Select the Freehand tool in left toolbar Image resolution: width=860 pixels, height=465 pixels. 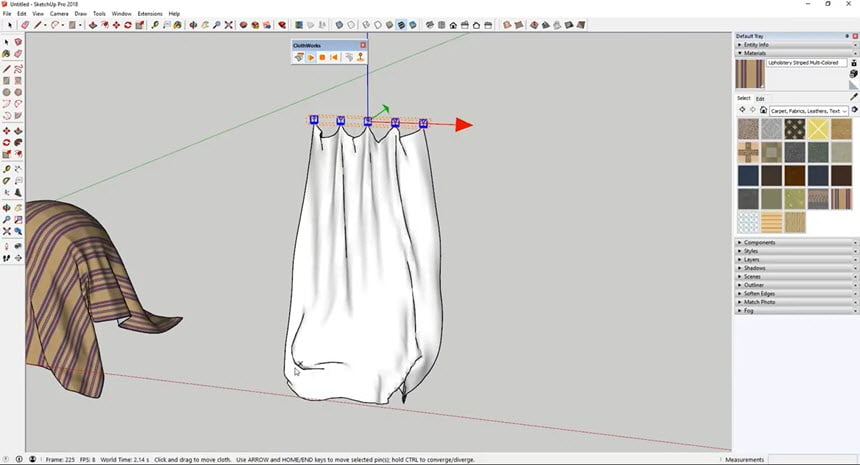click(x=18, y=69)
